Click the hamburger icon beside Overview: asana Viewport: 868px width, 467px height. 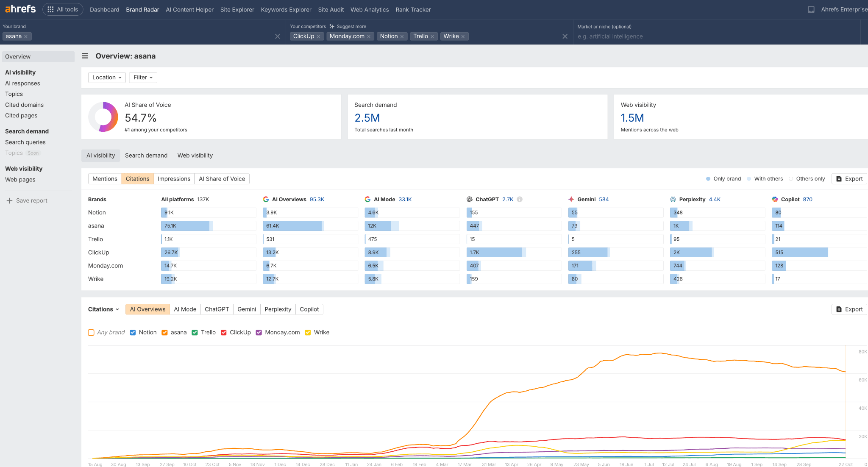pos(85,56)
